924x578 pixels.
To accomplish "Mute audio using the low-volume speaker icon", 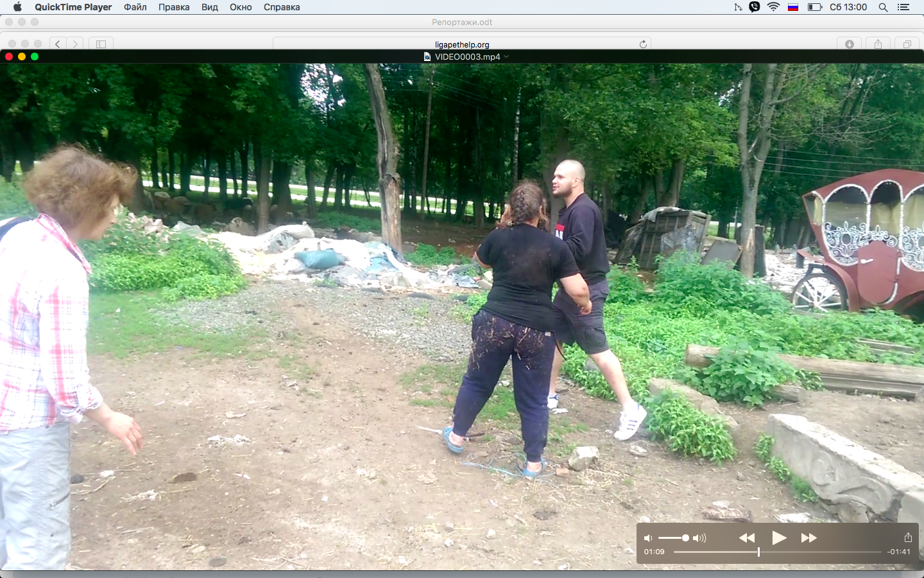I will (x=648, y=538).
